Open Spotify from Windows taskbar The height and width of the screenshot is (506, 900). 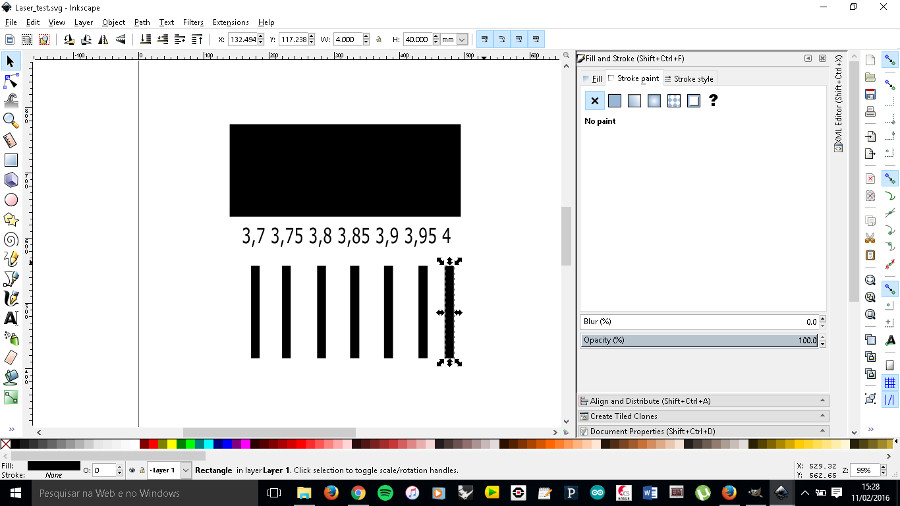385,493
